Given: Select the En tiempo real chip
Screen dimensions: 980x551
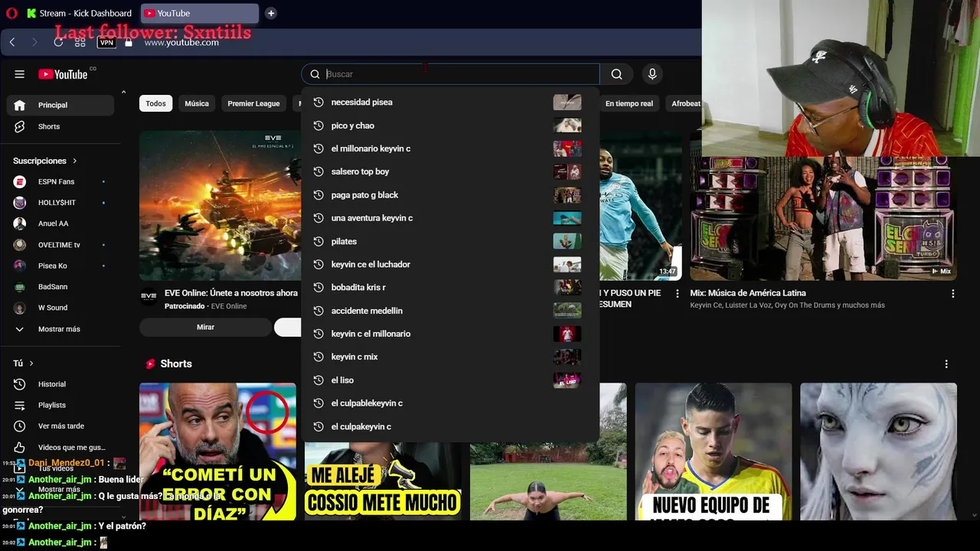Looking at the screenshot, I should click(629, 103).
